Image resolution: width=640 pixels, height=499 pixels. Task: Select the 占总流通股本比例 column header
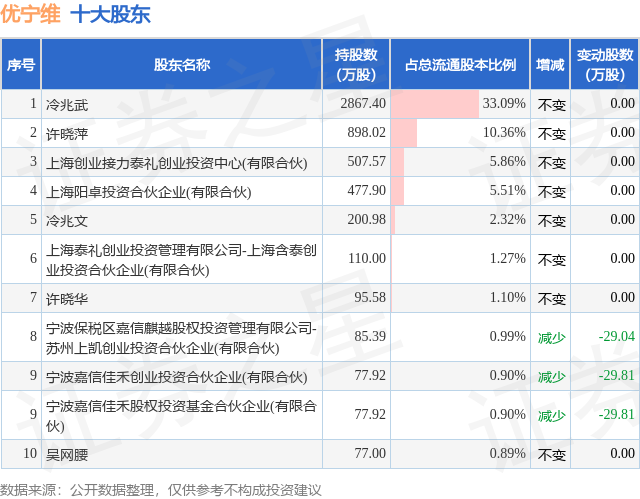(460, 64)
